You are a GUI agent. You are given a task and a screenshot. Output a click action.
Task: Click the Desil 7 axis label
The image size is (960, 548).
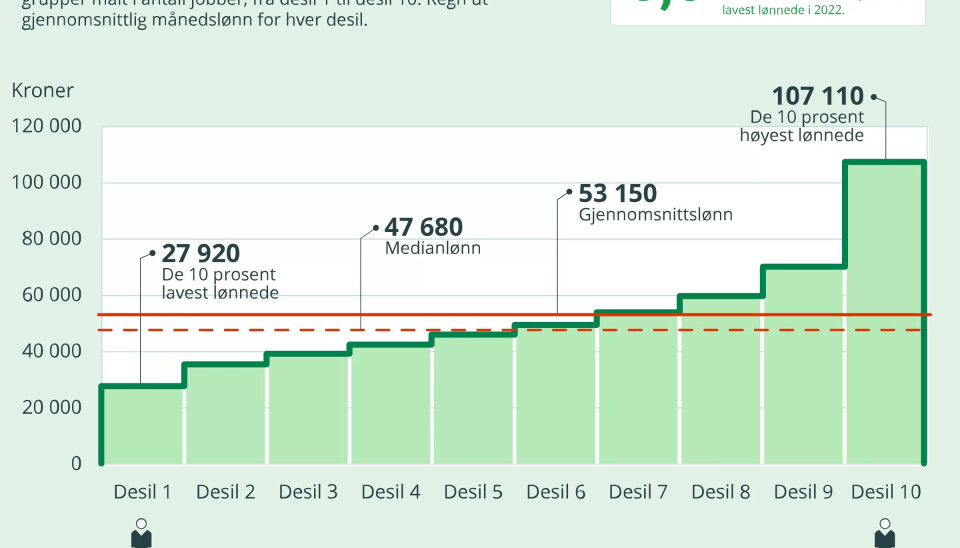pos(638,492)
